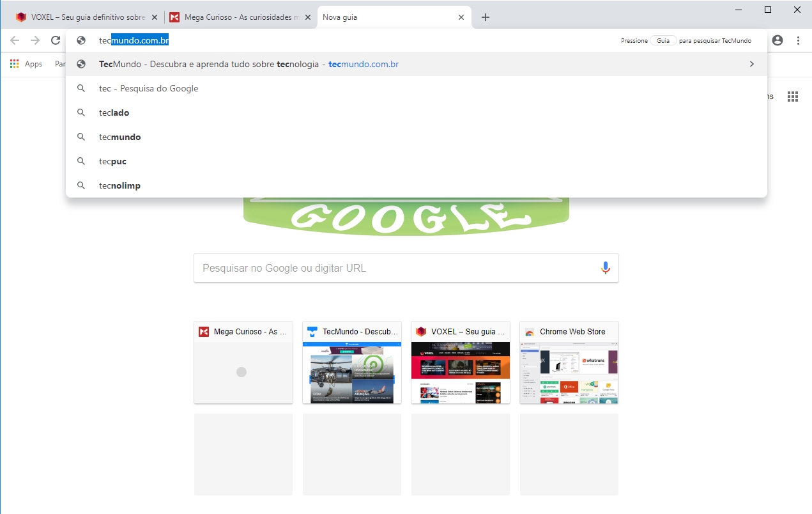Maximize the Chrome window

(768, 9)
